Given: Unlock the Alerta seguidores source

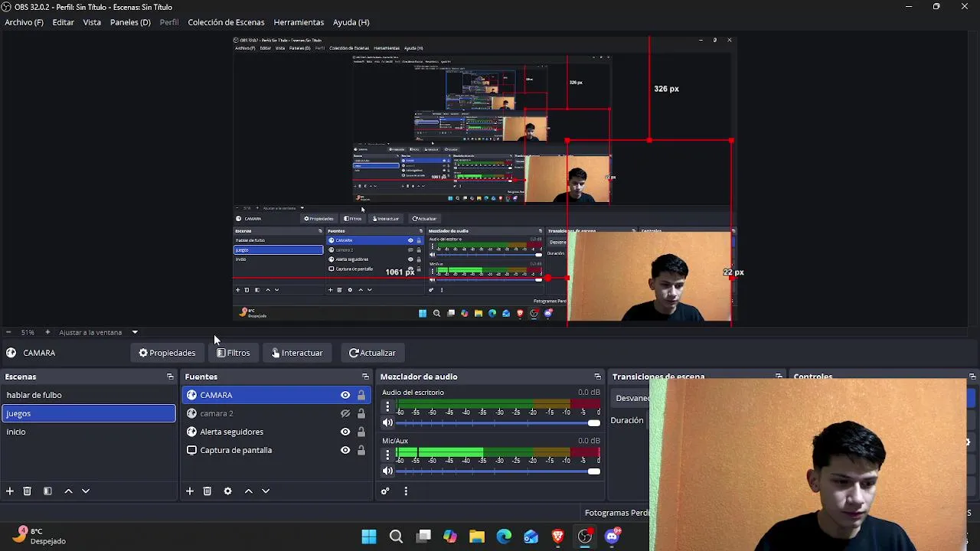Looking at the screenshot, I should tap(361, 432).
